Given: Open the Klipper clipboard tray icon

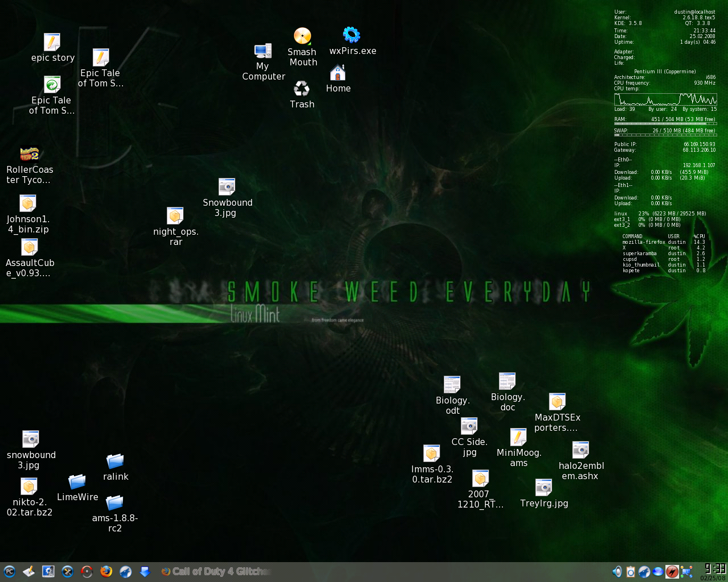Looking at the screenshot, I should [x=631, y=572].
